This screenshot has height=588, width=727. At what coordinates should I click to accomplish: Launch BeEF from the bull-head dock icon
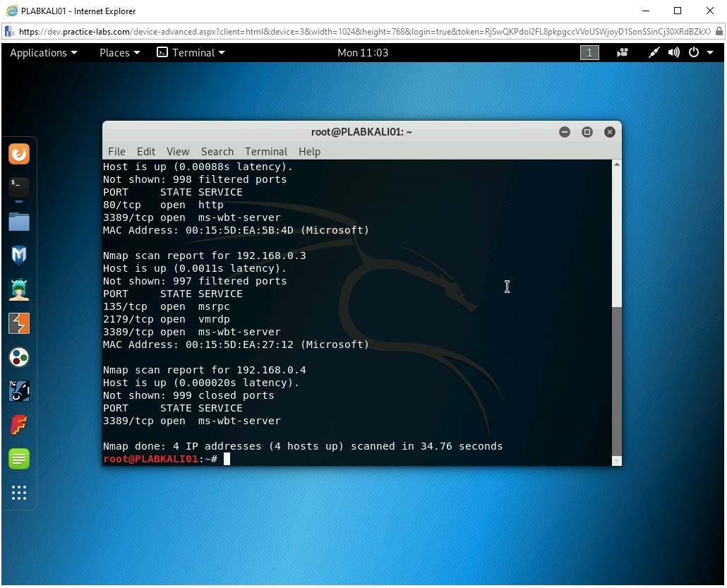tap(19, 390)
